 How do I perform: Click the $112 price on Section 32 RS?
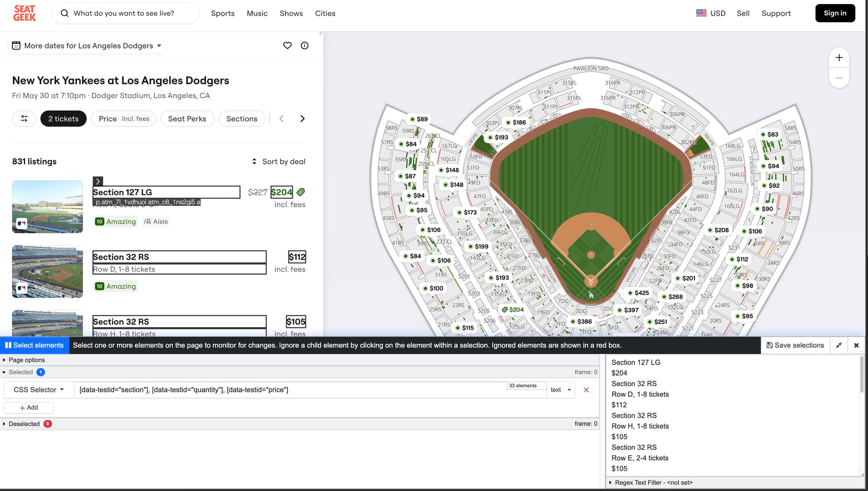tap(297, 257)
